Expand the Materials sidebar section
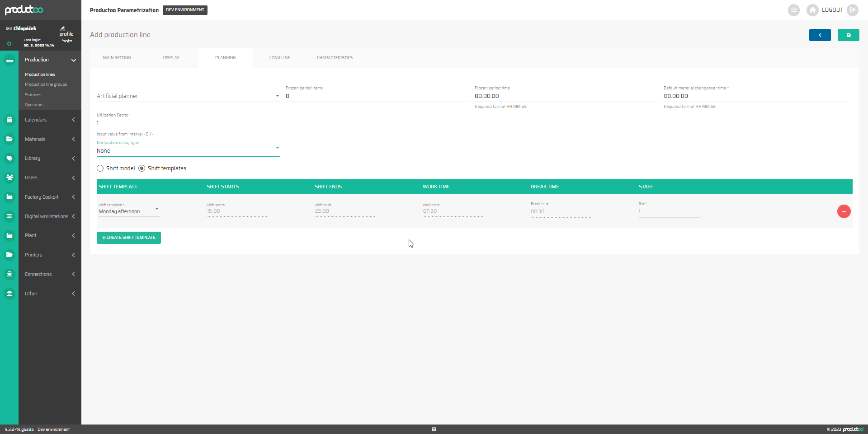Viewport: 868px width, 434px height. [50, 139]
